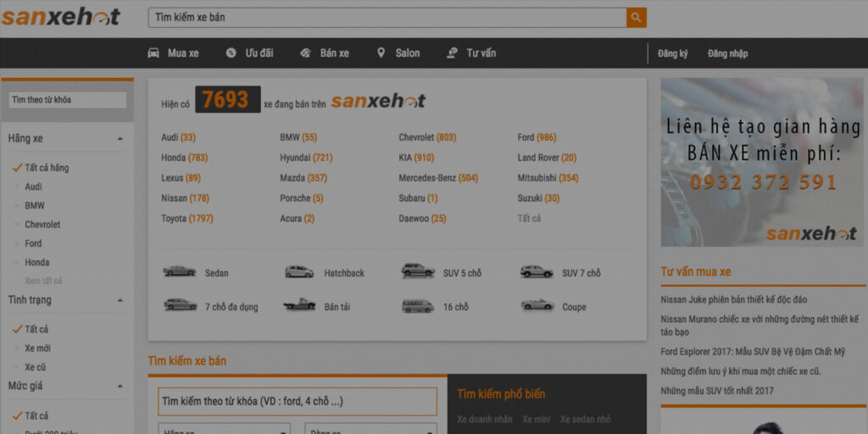Select Audi in Hãng xe filter
The width and height of the screenshot is (868, 434).
tap(33, 186)
